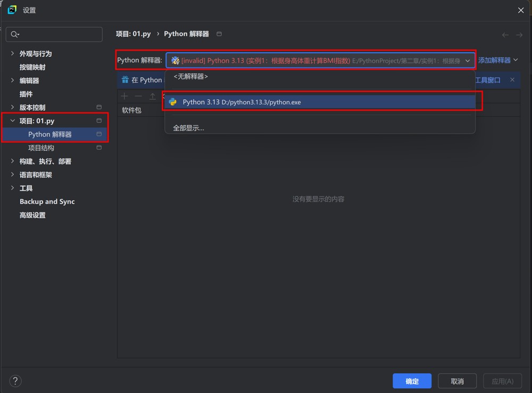Click the 取消 button
The height and width of the screenshot is (393, 532).
pyautogui.click(x=457, y=381)
